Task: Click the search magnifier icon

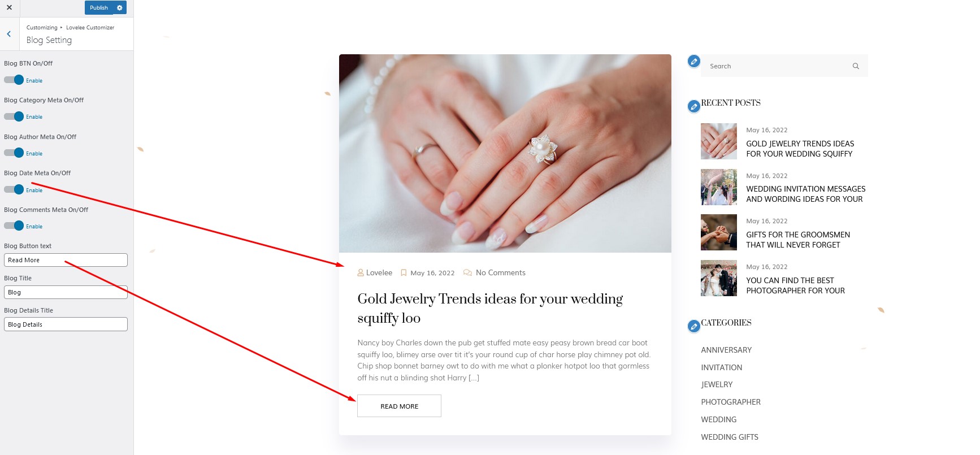Action: pos(856,66)
